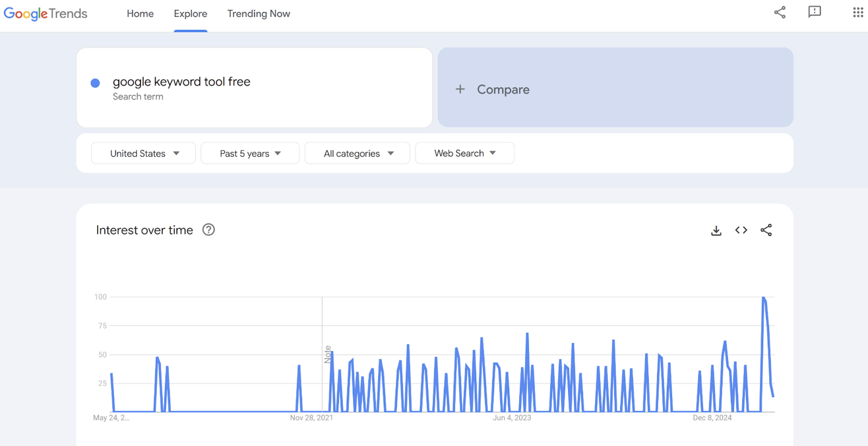The image size is (868, 446).
Task: Go to Trending Now
Action: point(258,14)
